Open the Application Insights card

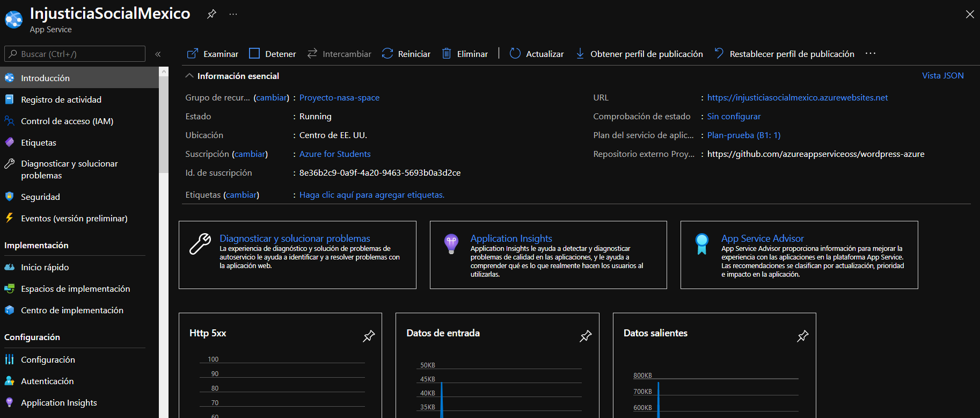[548, 255]
